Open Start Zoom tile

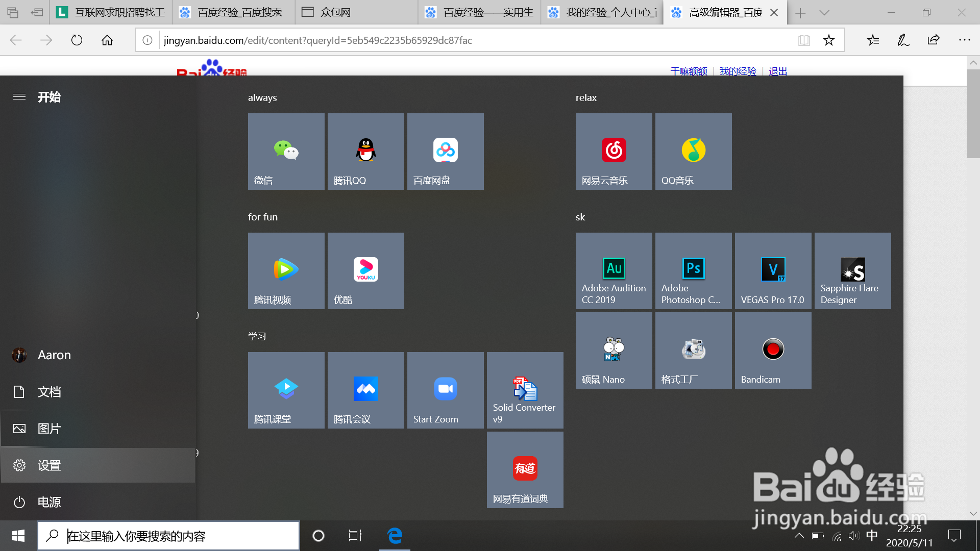[445, 390]
